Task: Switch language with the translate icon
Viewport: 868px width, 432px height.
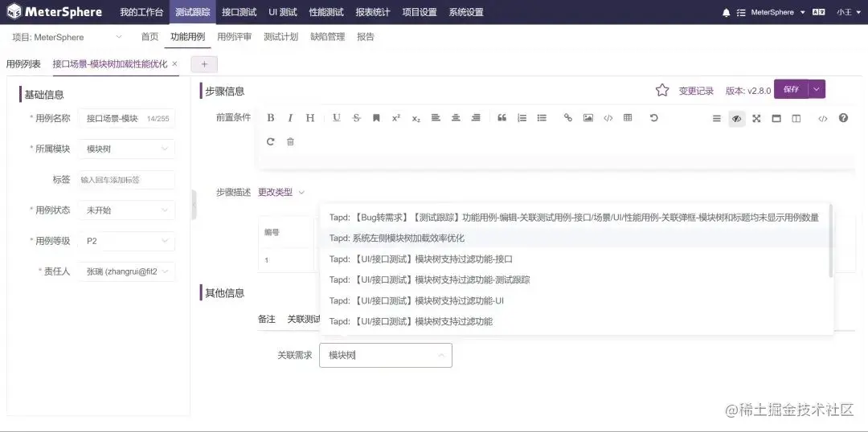Action: coord(819,12)
